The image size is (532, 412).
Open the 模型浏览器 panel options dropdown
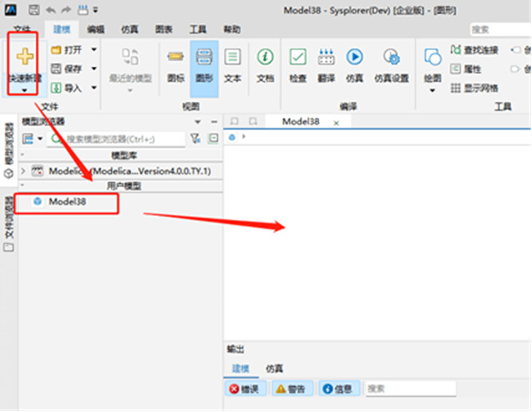click(198, 121)
